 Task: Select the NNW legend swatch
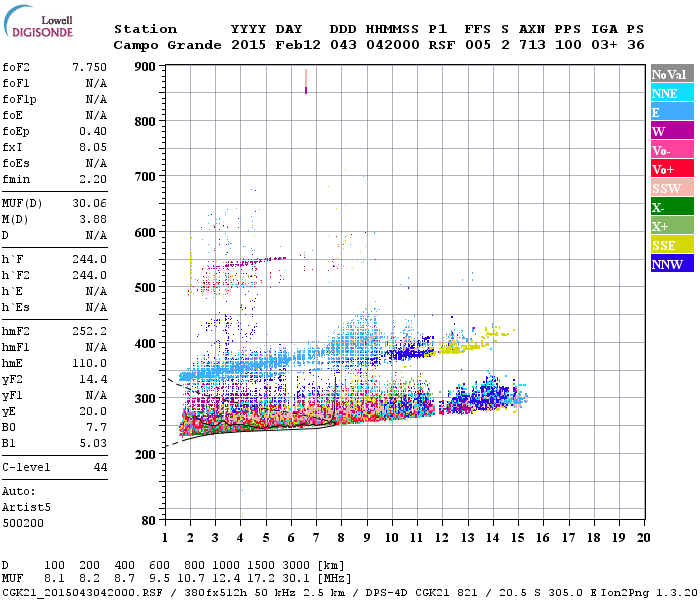click(x=672, y=264)
